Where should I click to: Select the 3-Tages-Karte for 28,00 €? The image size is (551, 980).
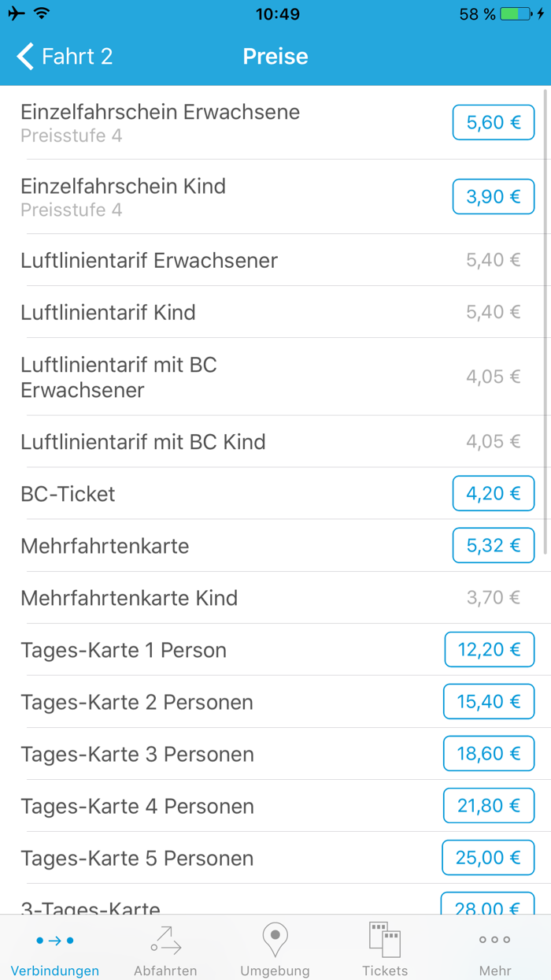(x=488, y=906)
